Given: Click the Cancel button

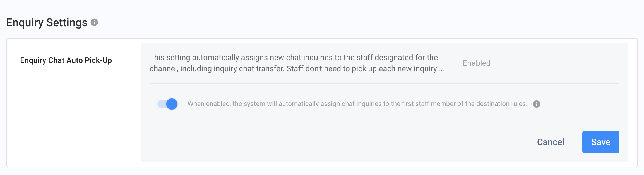Looking at the screenshot, I should point(551,142).
